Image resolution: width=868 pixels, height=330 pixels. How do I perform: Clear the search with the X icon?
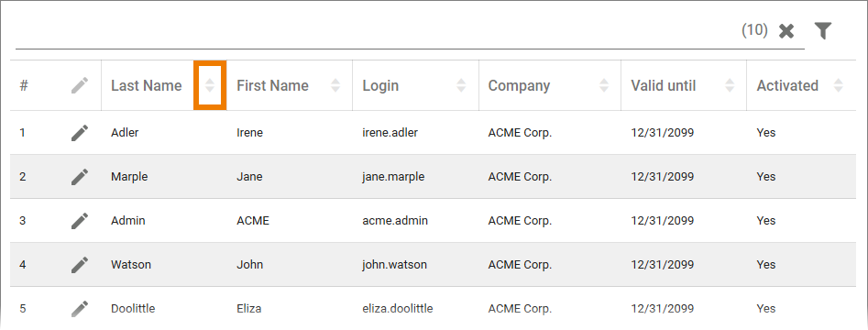(x=786, y=31)
